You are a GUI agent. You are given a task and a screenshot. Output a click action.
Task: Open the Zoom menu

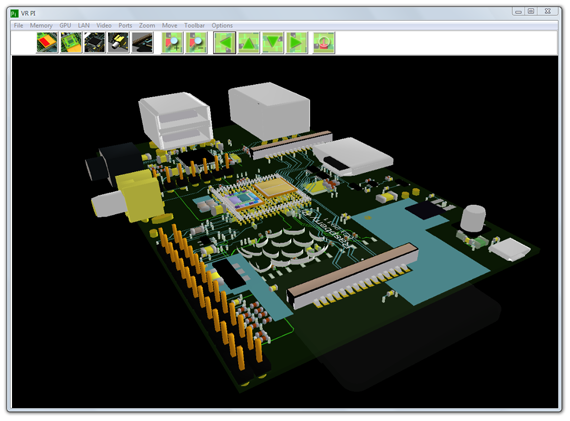147,25
